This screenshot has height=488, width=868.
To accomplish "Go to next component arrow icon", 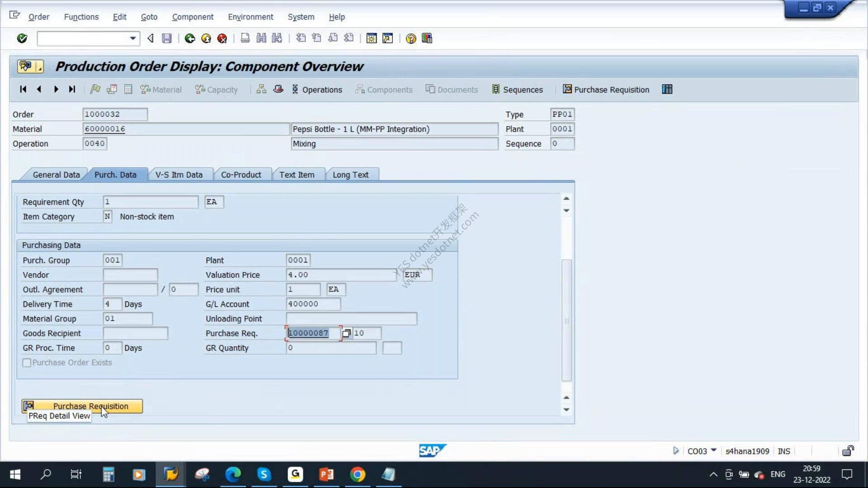I will point(56,89).
